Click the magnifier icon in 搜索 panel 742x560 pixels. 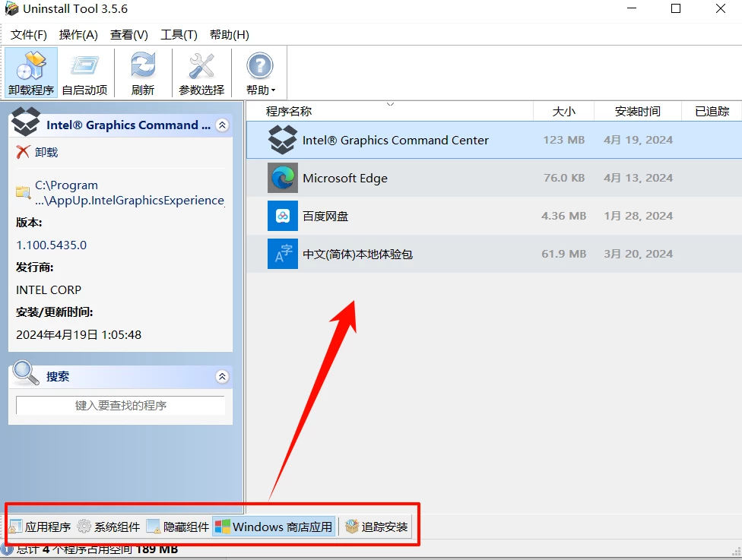26,373
